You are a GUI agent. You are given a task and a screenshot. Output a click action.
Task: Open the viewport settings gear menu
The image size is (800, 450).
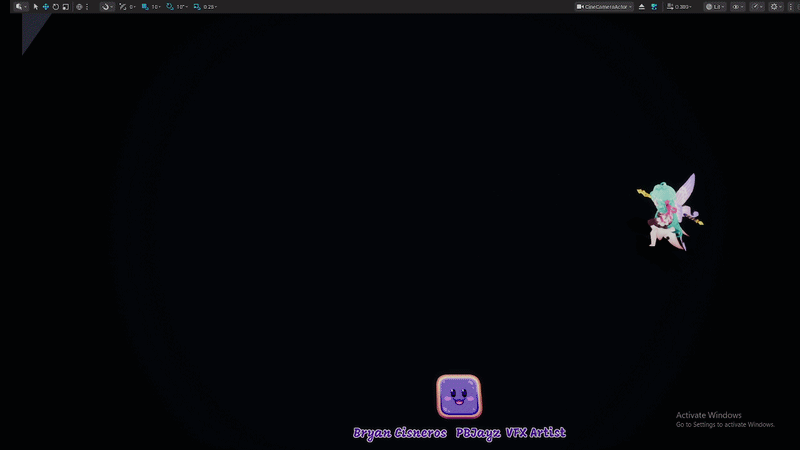pos(776,7)
